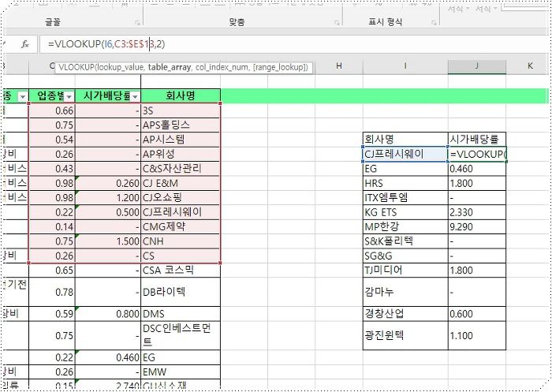Open the 글꼴 group dialog launcher
The height and width of the screenshot is (392, 552).
[x=137, y=23]
